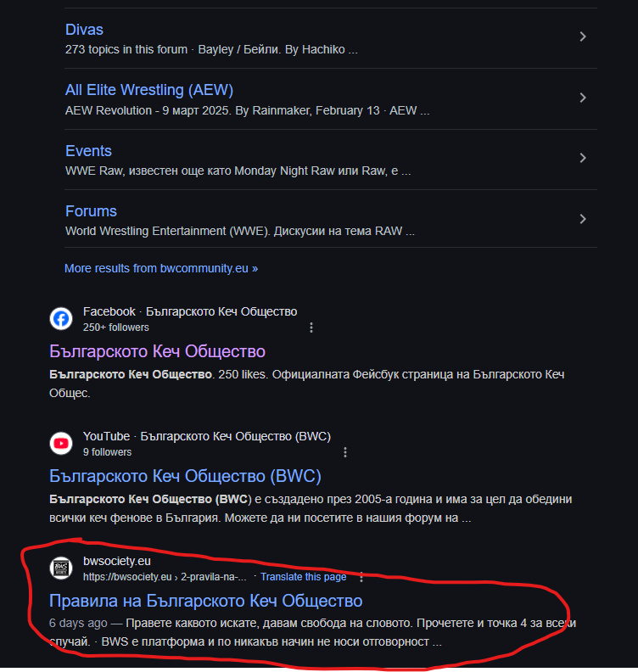The height and width of the screenshot is (672, 638).
Task: Expand the Events sitelink chevron
Action: click(583, 158)
